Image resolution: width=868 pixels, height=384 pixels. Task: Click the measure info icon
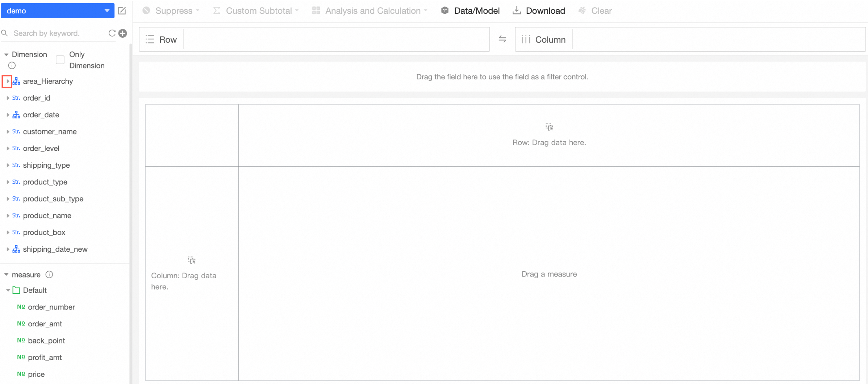(49, 275)
